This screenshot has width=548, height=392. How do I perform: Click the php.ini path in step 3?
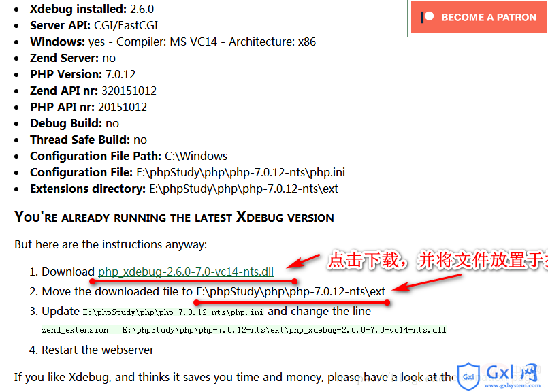coord(173,312)
